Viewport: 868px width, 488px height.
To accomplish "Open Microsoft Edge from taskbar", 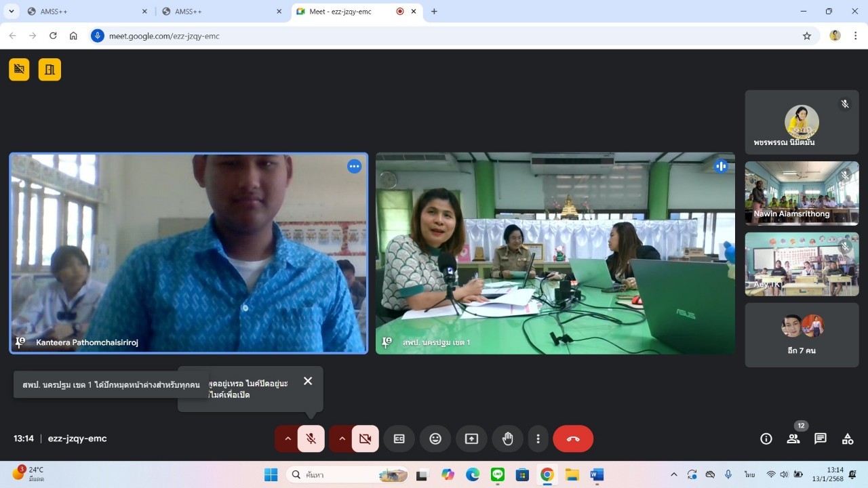I will pyautogui.click(x=473, y=474).
